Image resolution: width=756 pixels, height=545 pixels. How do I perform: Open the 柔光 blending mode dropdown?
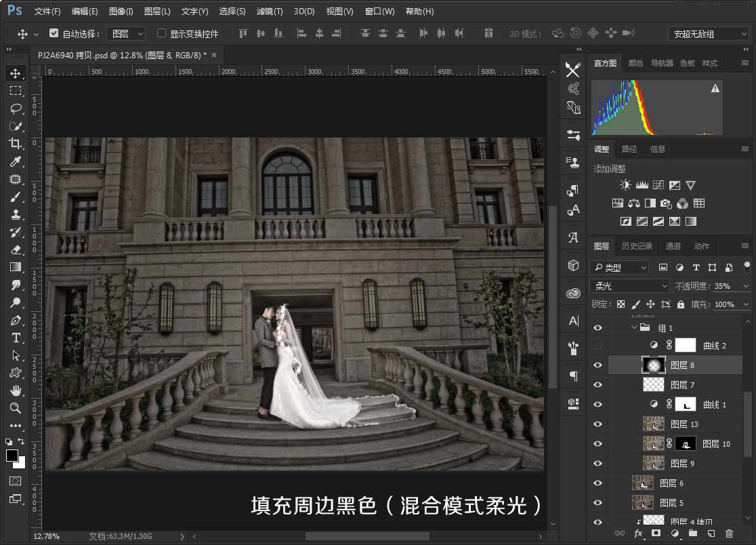[x=629, y=285]
